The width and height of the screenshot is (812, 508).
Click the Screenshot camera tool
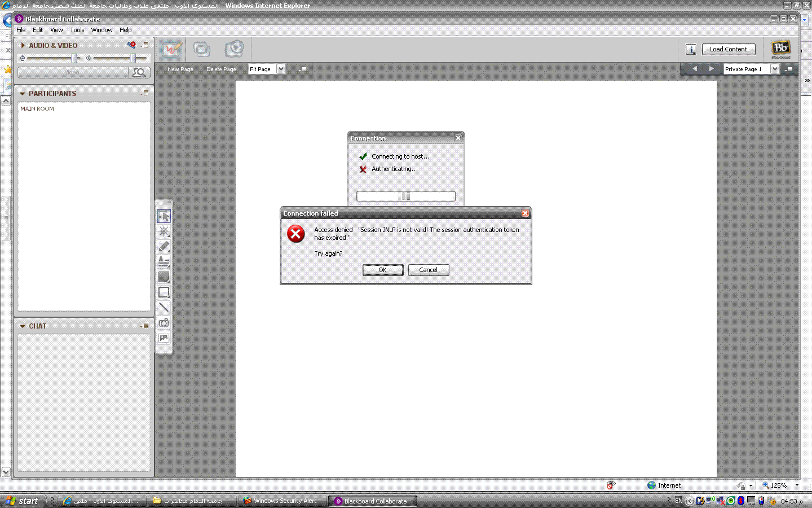click(164, 323)
